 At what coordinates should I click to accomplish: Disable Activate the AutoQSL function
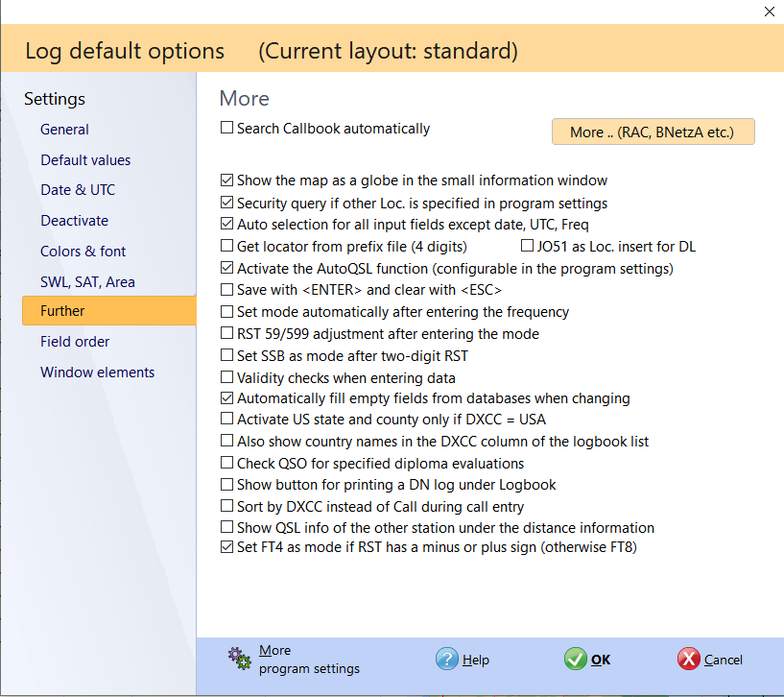(x=226, y=268)
